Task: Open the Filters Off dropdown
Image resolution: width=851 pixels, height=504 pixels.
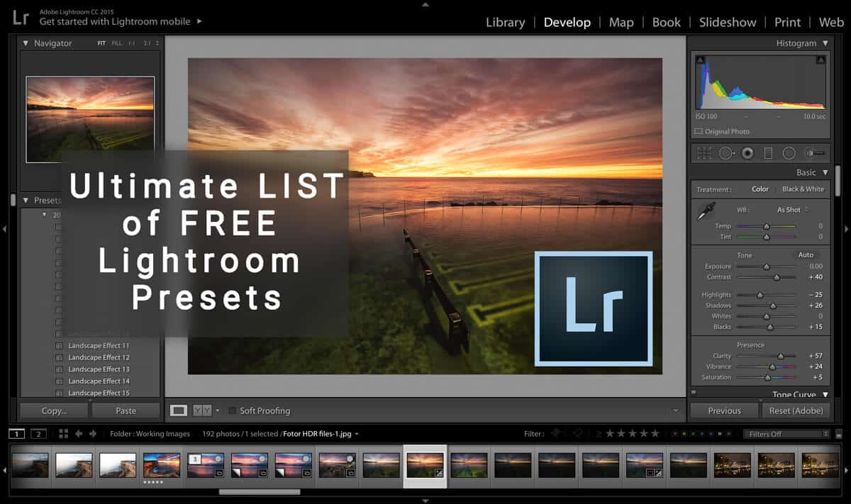Action: tap(786, 434)
